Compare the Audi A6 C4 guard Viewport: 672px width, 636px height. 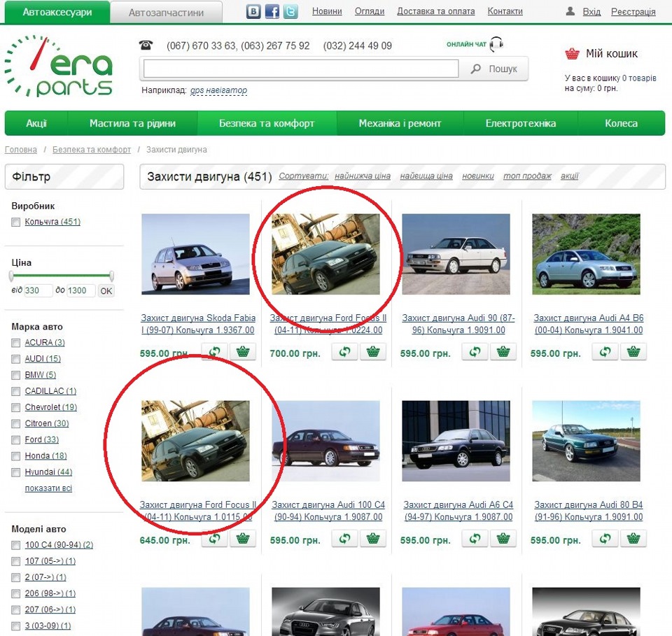[475, 539]
